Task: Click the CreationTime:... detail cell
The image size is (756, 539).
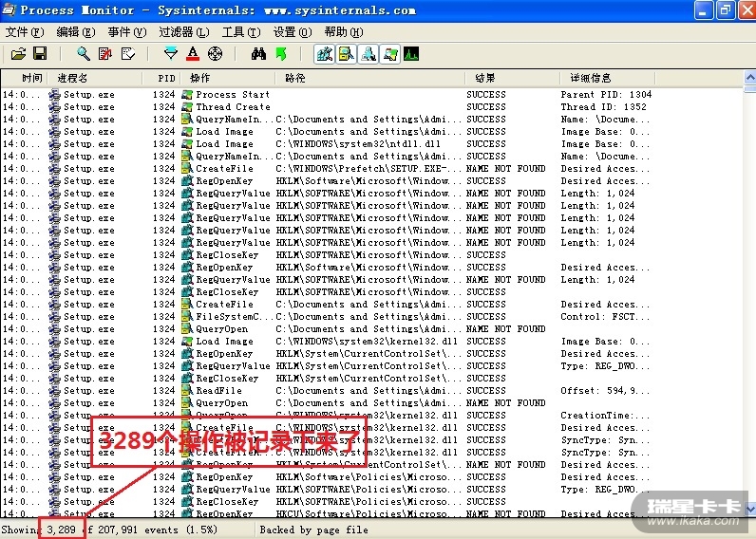Action: coord(605,416)
